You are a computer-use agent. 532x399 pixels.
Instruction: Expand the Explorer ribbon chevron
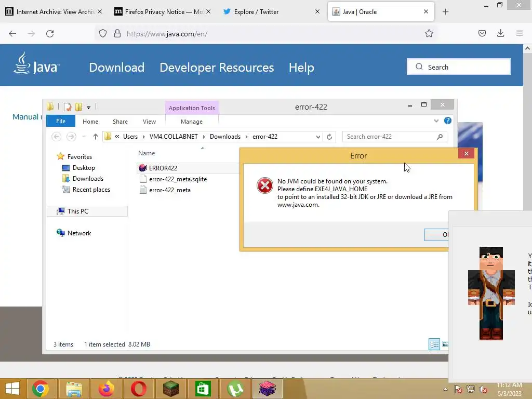pos(436,121)
